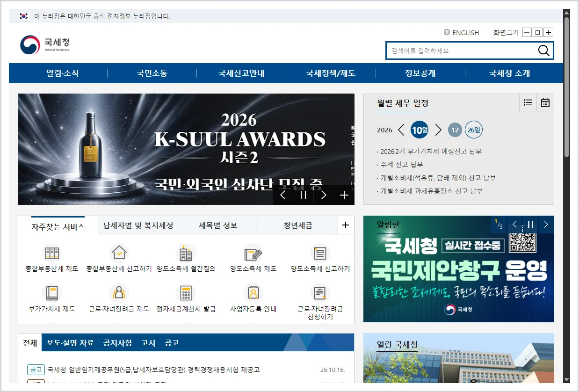579x392 pixels.
Task: Switch tax schedule to calendar view
Action: pyautogui.click(x=545, y=102)
